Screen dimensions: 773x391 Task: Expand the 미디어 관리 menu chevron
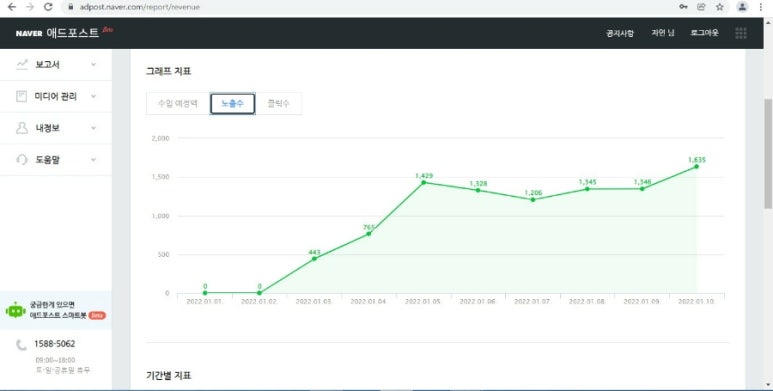[93, 96]
